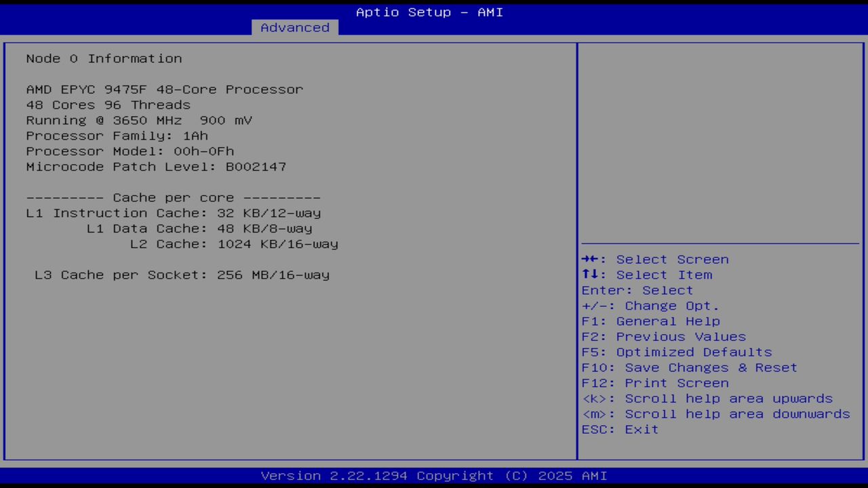
Task: Select the Processor Family: 1Ah line
Action: pos(117,136)
